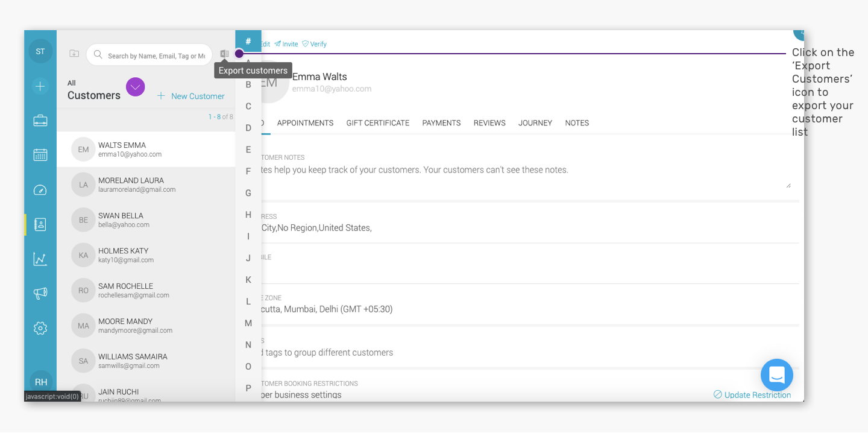Open the line chart reports icon

[x=40, y=259]
